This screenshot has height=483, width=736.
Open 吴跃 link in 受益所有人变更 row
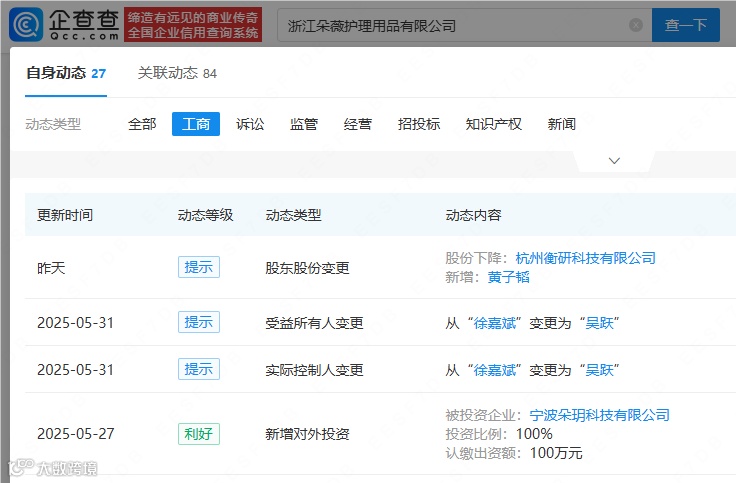click(599, 323)
